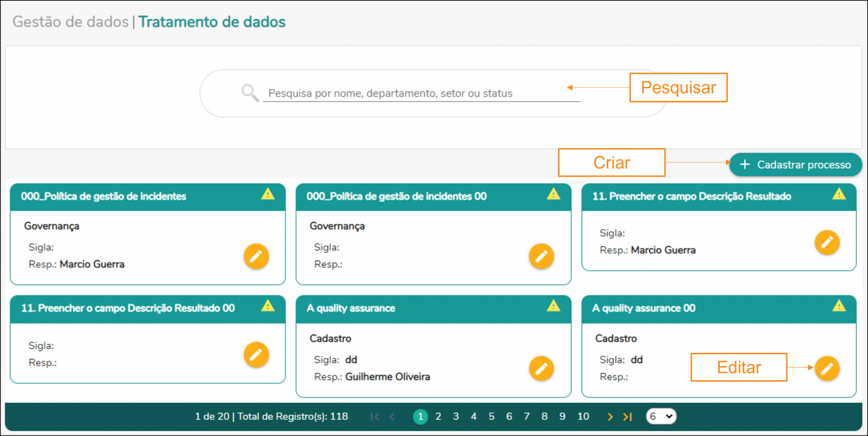Click the magnifying glass search icon
Screen dimensions: 868x436
[250, 93]
